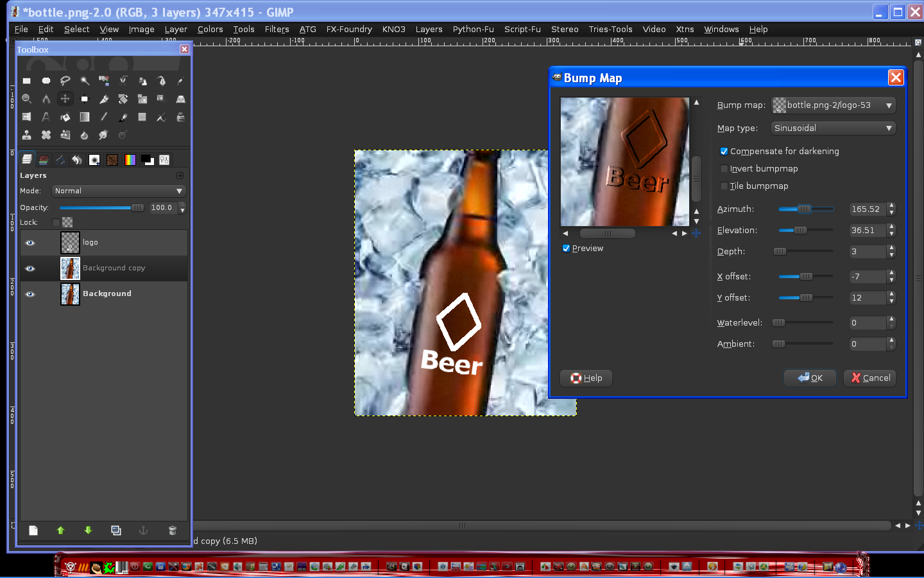924x578 pixels.
Task: Select the Free Select lasso tool
Action: (65, 81)
